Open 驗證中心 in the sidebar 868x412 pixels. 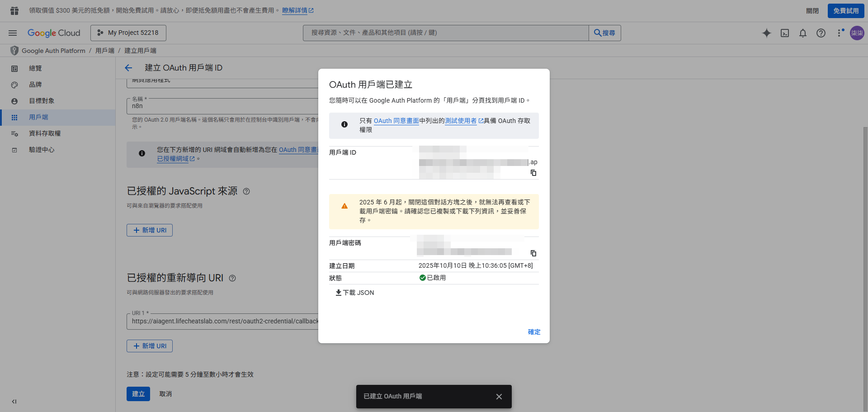(42, 150)
